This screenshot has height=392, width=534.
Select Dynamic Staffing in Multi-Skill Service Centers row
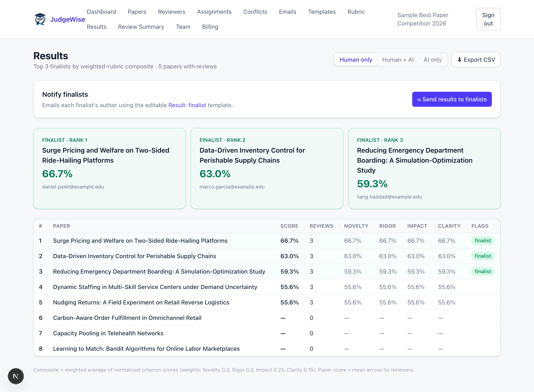(x=267, y=287)
